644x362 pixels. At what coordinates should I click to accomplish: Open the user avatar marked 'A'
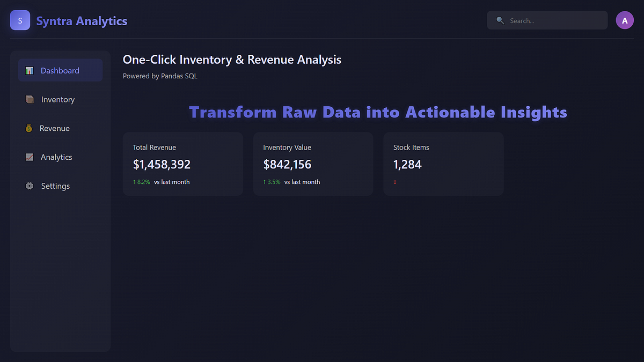625,20
